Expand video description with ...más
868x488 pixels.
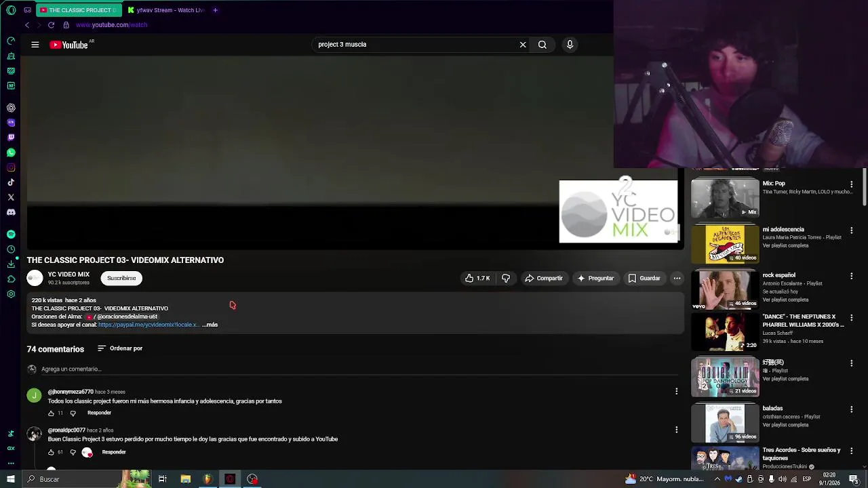(x=210, y=325)
